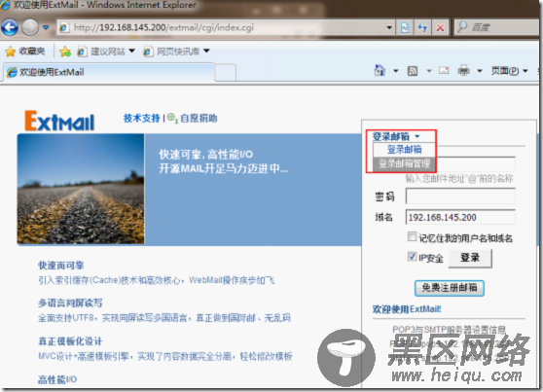Click the printer icon
This screenshot has width=543, height=392.
coord(464,71)
